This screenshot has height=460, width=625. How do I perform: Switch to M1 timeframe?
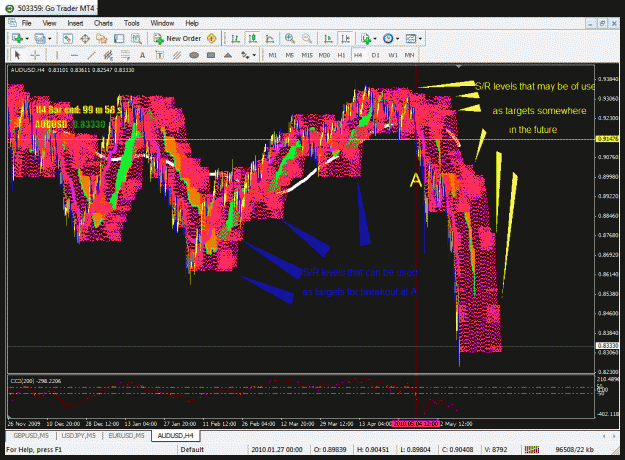tap(273, 55)
